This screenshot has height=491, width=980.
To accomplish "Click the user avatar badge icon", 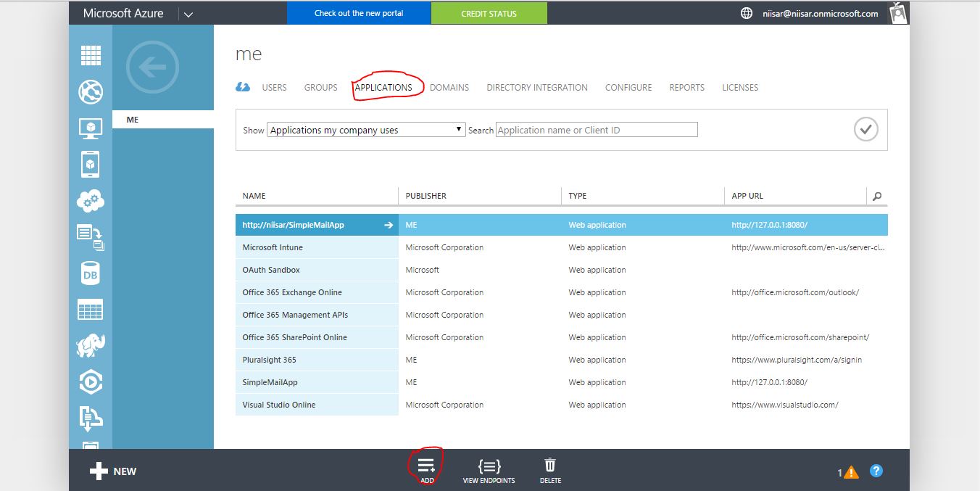I will point(899,12).
